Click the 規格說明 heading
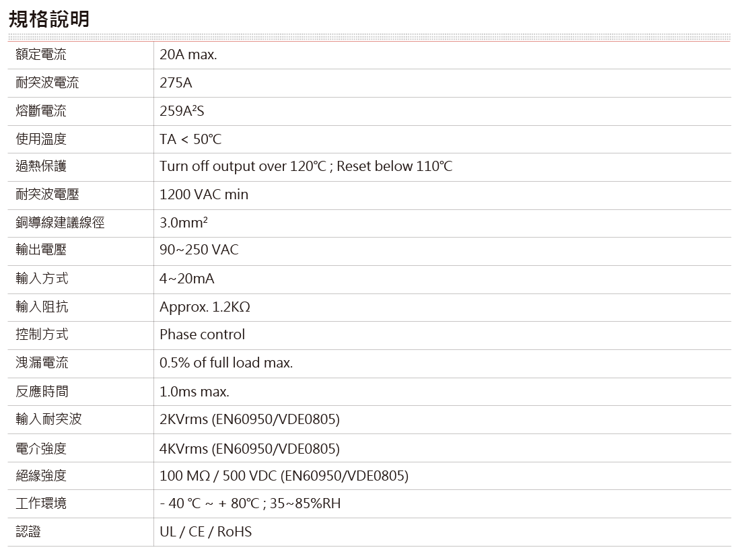 pos(48,19)
